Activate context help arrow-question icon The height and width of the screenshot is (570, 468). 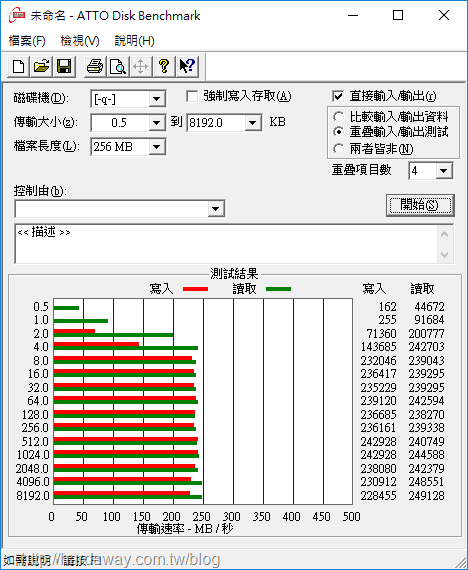coord(187,67)
